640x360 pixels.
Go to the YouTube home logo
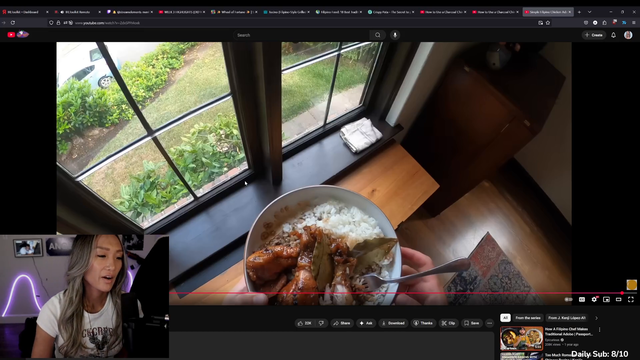pos(18,35)
